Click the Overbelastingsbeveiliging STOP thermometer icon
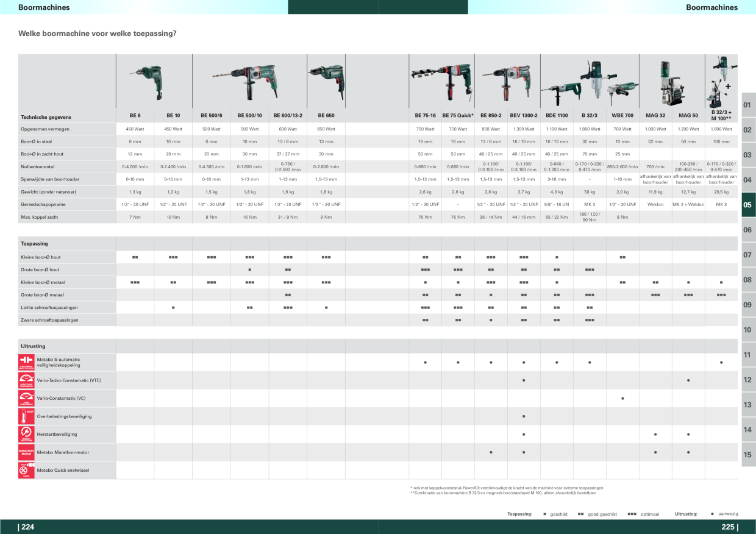The width and height of the screenshot is (756, 534). (26, 416)
